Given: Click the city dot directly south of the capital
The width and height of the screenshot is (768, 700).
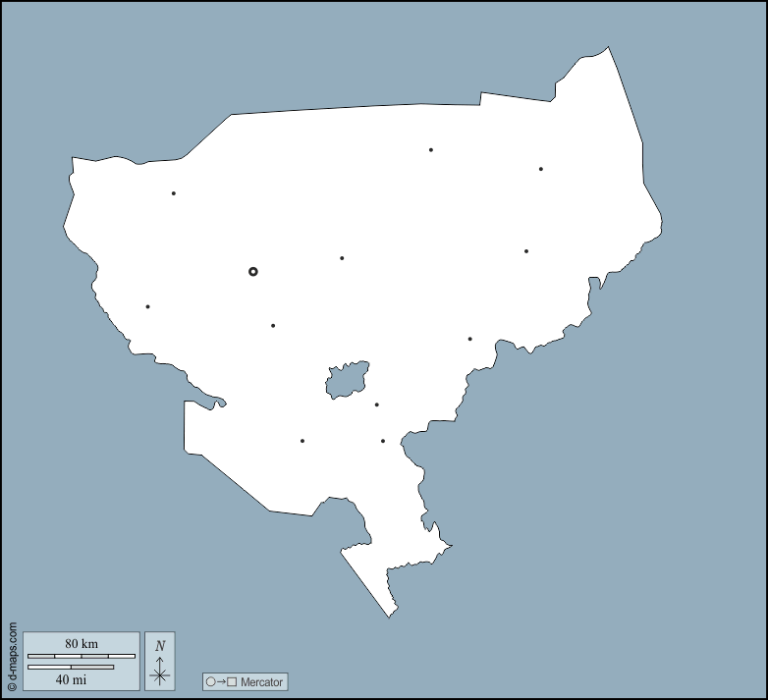Looking at the screenshot, I should click(x=273, y=325).
